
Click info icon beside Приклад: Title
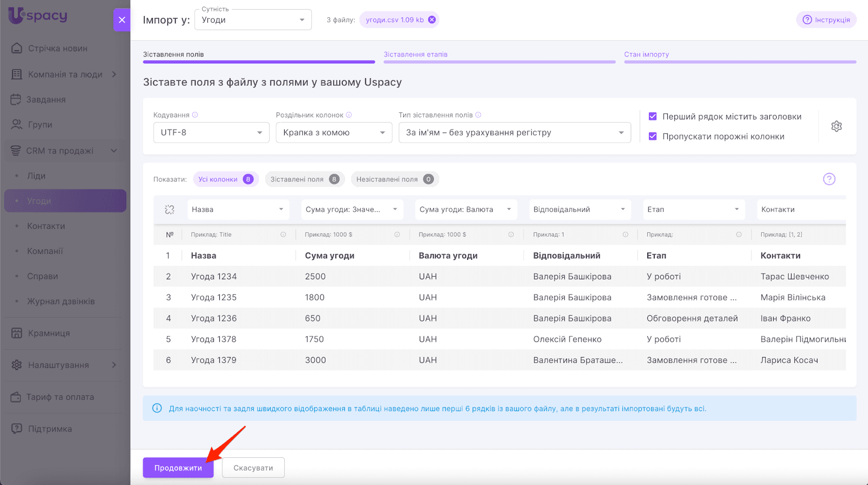pyautogui.click(x=283, y=235)
